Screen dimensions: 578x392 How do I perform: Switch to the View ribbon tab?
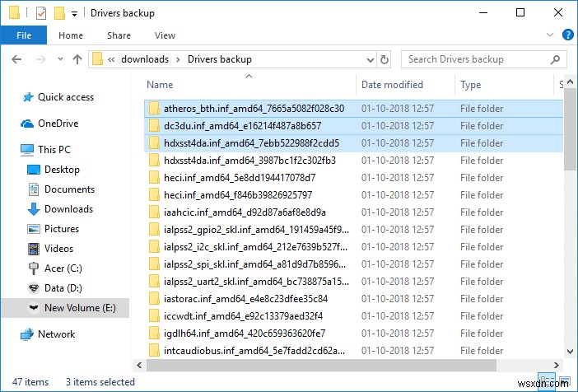[165, 35]
